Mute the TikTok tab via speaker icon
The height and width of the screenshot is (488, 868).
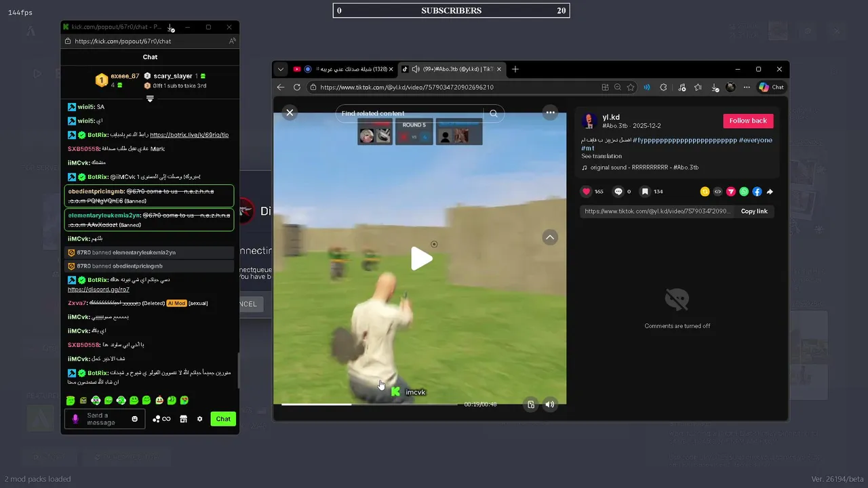click(415, 69)
